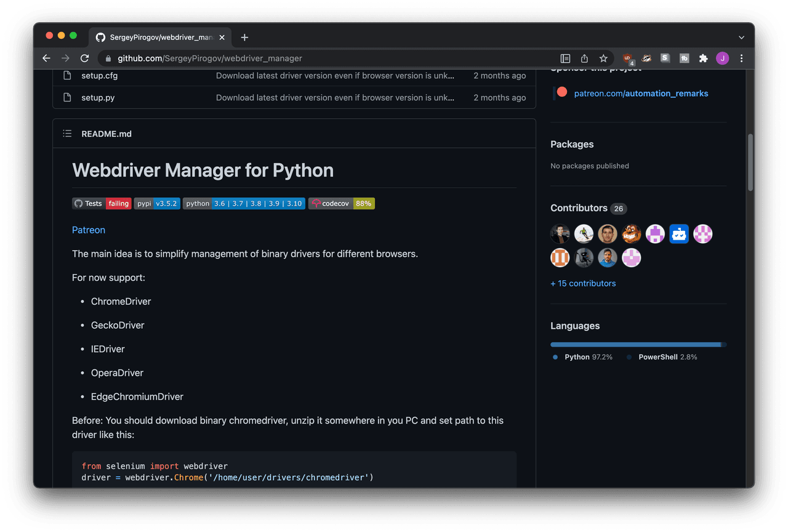This screenshot has height=532, width=788.
Task: Bookmark this page with the star
Action: pyautogui.click(x=603, y=58)
